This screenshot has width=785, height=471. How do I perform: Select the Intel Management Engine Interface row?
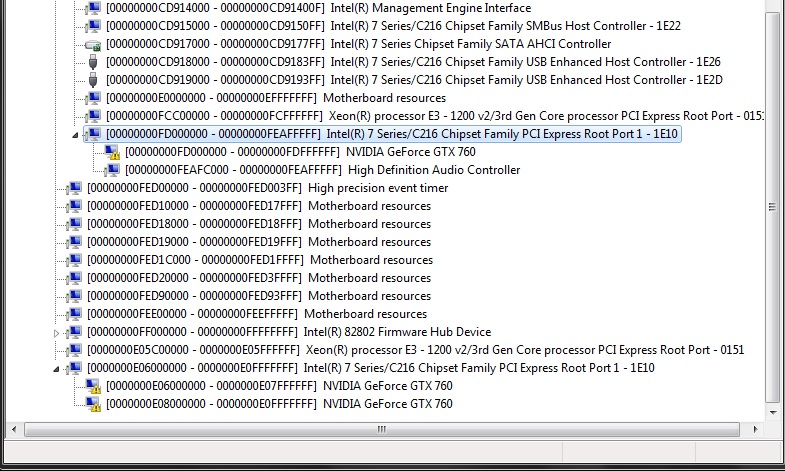318,8
